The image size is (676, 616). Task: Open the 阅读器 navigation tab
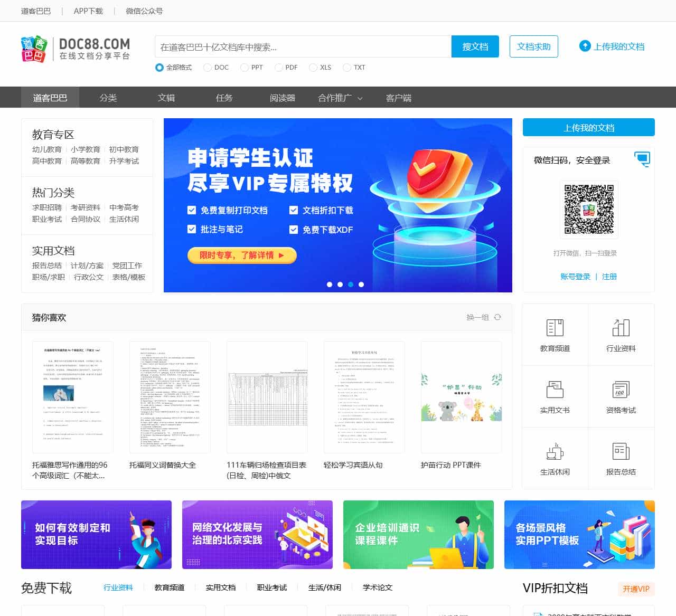point(283,98)
